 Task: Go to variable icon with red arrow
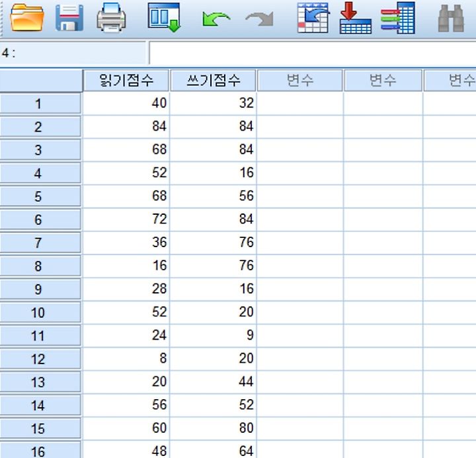click(x=356, y=18)
